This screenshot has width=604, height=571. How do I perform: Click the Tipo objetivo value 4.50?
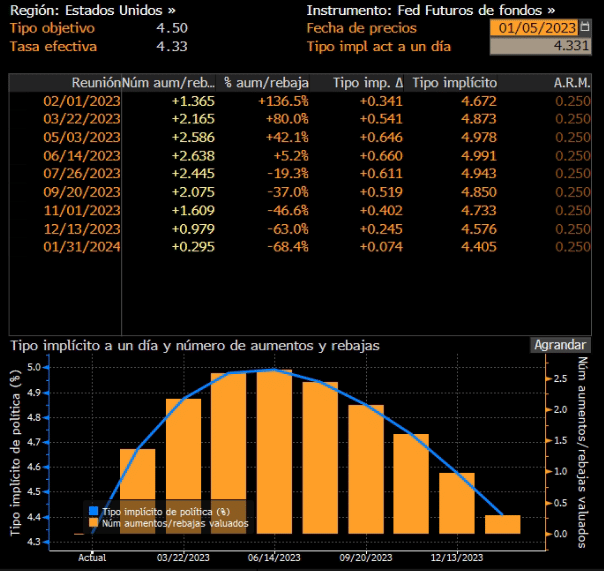172,28
